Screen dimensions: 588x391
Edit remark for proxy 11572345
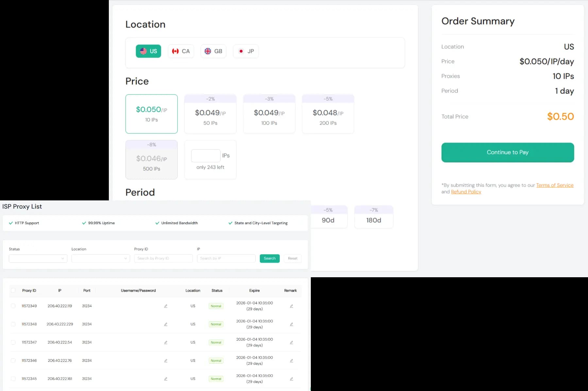click(x=291, y=379)
